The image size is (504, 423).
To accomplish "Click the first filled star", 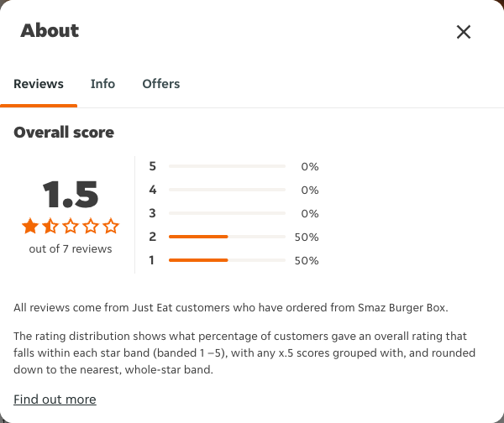I will 30,226.
